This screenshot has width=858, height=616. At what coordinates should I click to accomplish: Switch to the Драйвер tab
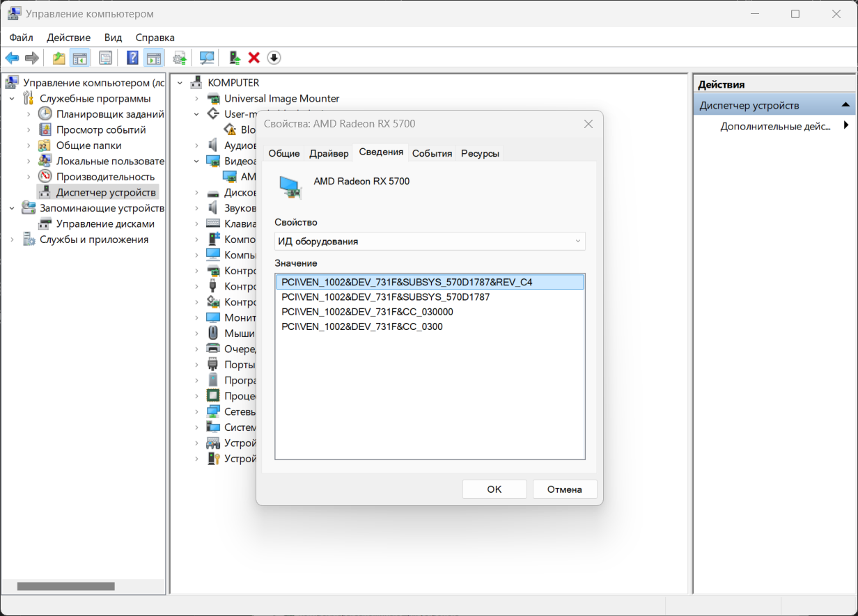(x=329, y=153)
